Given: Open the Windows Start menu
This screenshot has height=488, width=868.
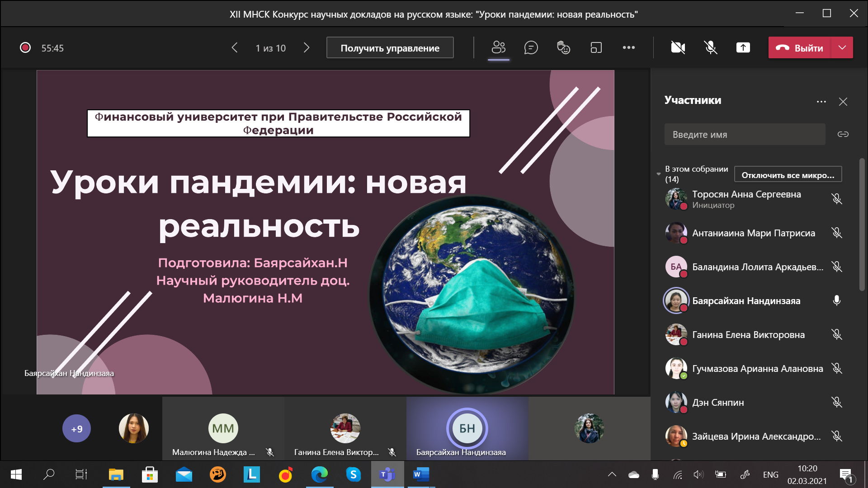Looking at the screenshot, I should [x=16, y=474].
